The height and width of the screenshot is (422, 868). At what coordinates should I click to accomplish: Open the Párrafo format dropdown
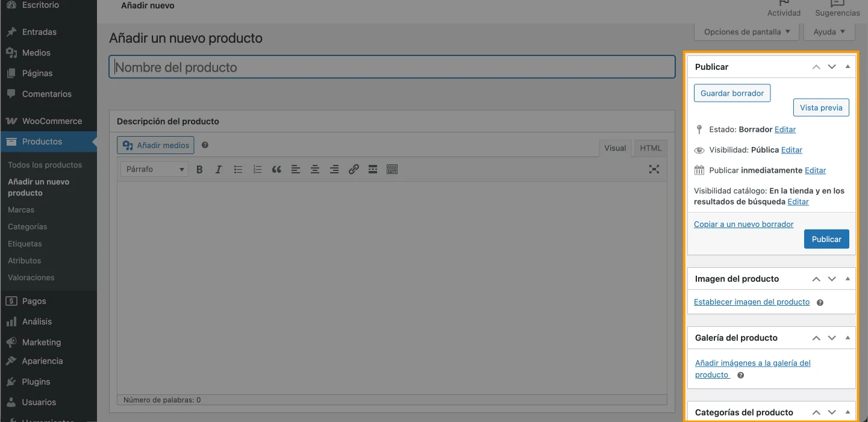point(155,170)
